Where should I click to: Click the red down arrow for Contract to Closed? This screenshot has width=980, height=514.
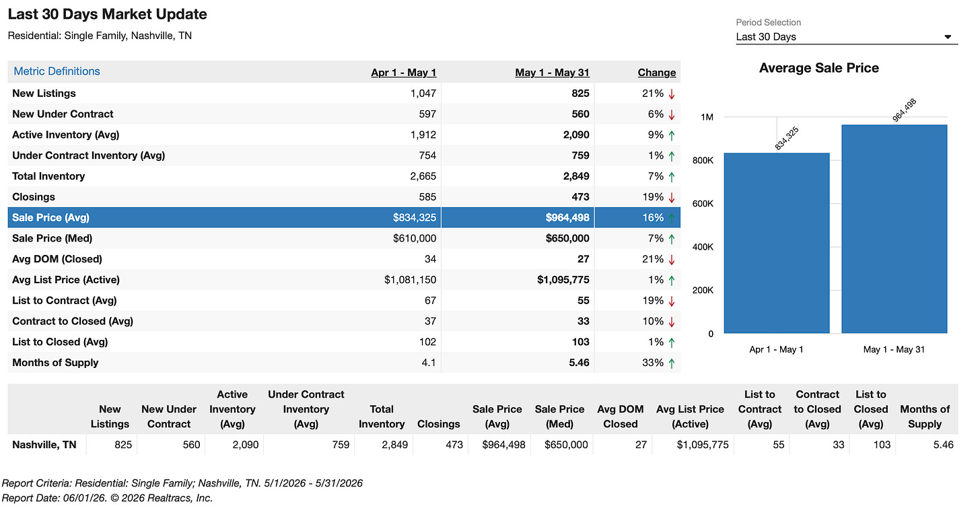(x=671, y=322)
